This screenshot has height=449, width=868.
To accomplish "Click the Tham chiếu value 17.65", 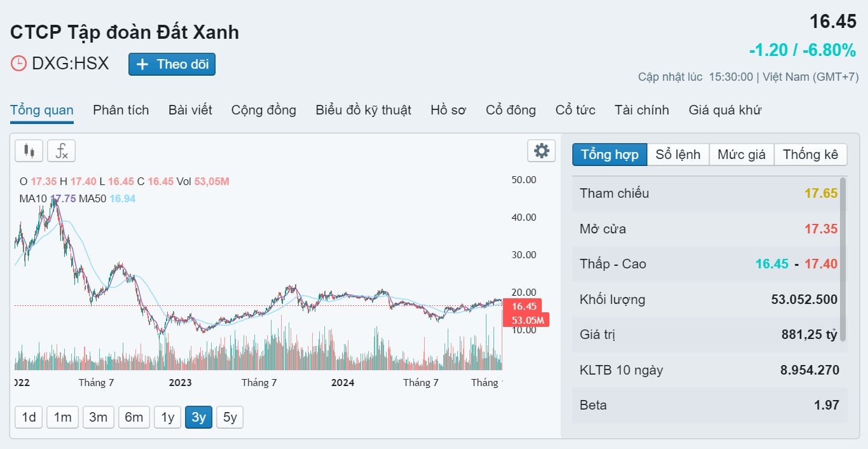I will tap(822, 193).
